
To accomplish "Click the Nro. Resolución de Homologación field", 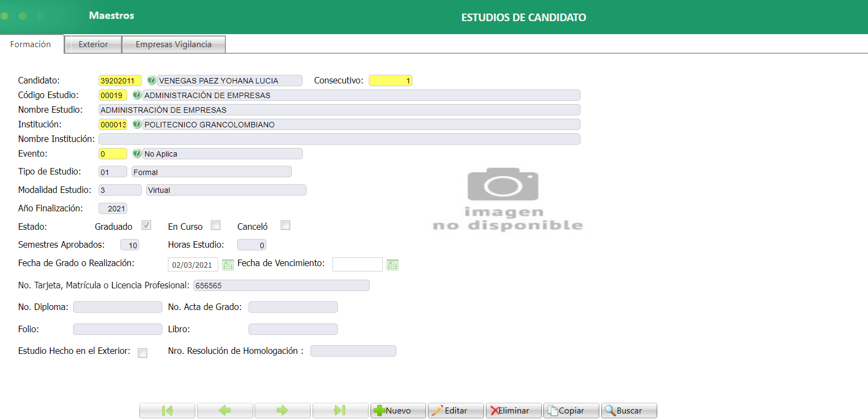I will tap(353, 351).
